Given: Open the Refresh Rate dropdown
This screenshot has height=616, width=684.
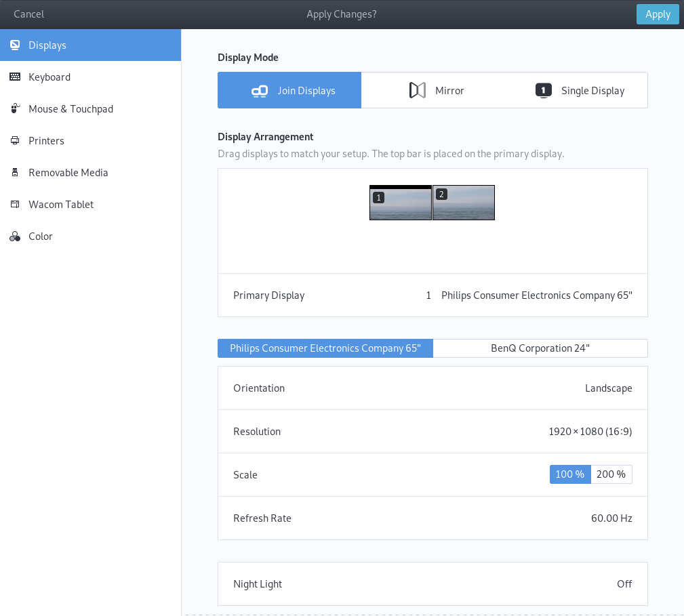Looking at the screenshot, I should [x=611, y=518].
